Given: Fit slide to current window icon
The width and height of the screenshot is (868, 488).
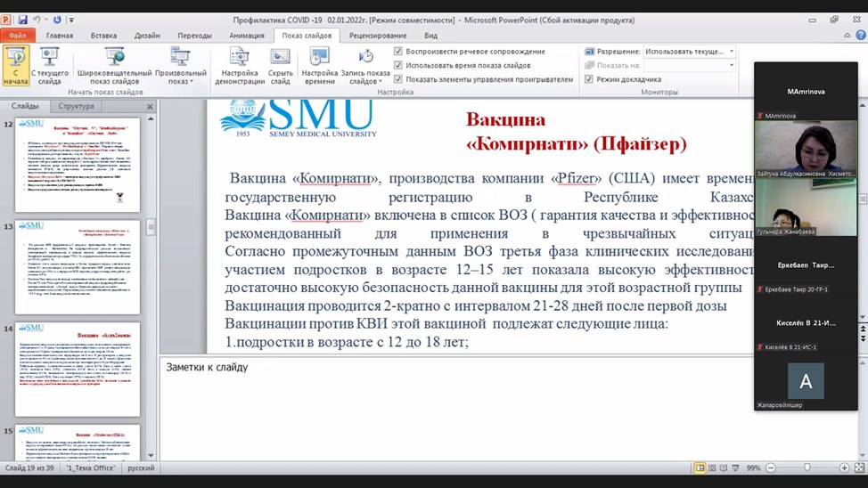Looking at the screenshot, I should click(859, 468).
